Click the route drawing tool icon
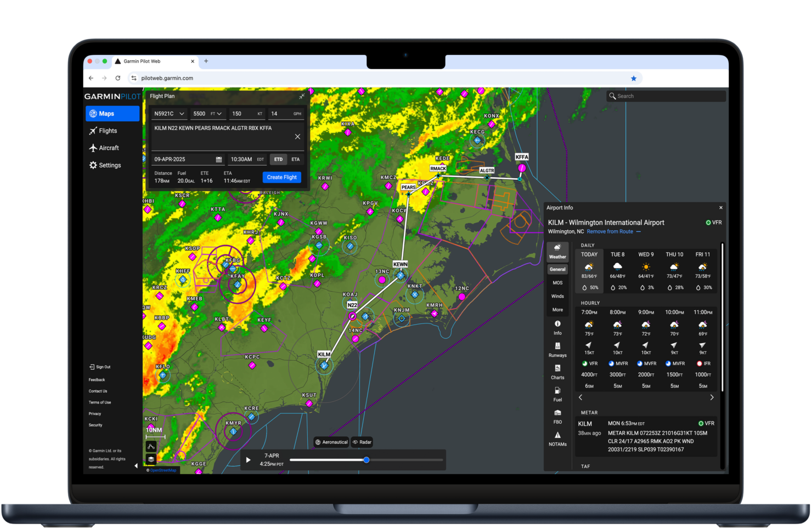This screenshot has height=529, width=812. pos(151,447)
